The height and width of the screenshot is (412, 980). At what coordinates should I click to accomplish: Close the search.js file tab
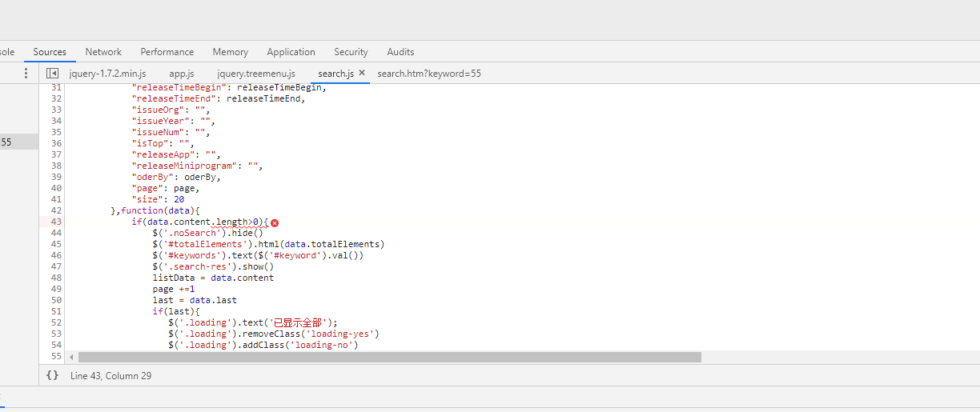pyautogui.click(x=362, y=73)
